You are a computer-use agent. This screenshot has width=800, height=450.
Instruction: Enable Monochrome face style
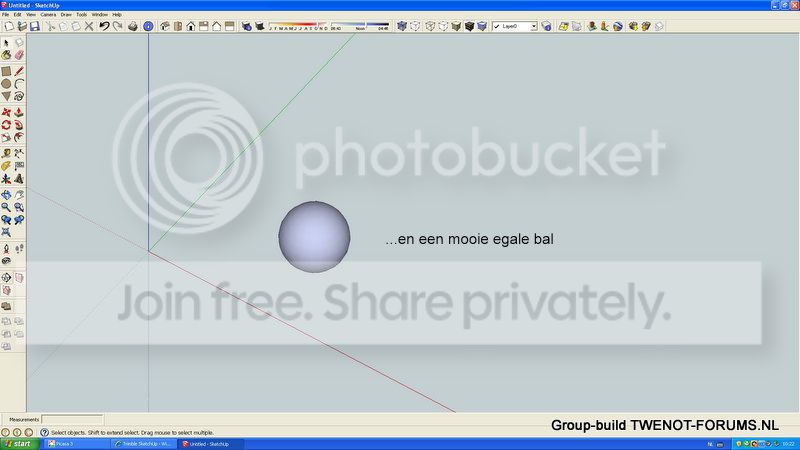point(482,26)
